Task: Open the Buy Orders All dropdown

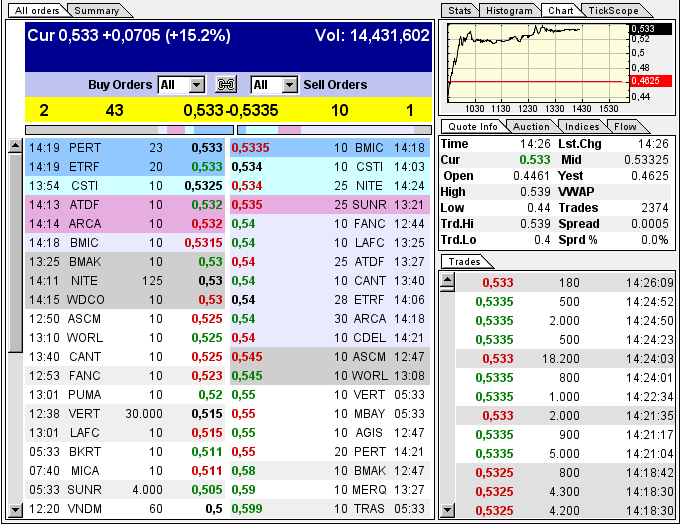Action: tap(182, 85)
